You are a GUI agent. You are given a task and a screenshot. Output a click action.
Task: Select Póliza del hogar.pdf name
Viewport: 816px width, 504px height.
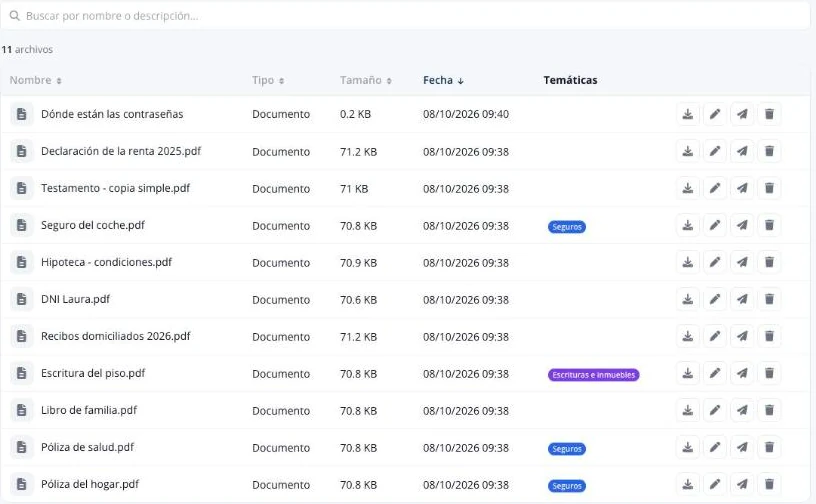[90, 484]
